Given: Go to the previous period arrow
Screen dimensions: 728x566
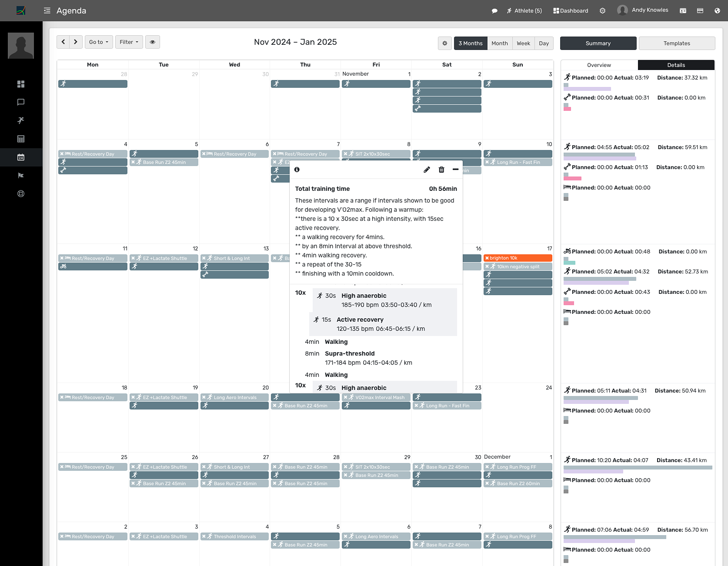Looking at the screenshot, I should coord(63,42).
